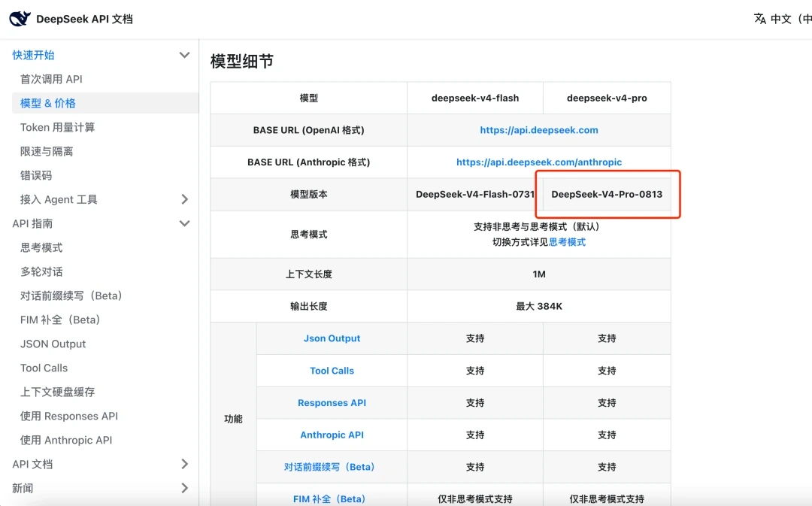Open the 思考模式 link in table

tap(567, 242)
